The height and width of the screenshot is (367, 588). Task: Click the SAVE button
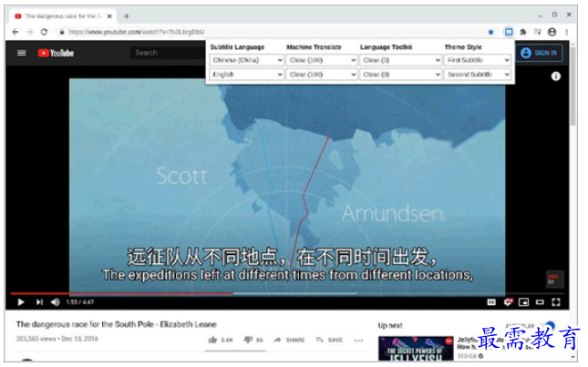point(329,340)
